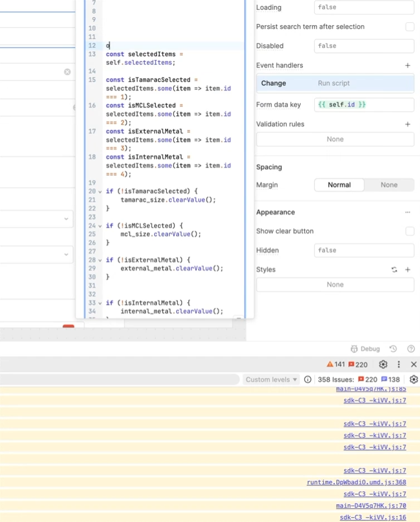The width and height of the screenshot is (420, 522).
Task: Click the 358 Issues label
Action: (x=336, y=379)
